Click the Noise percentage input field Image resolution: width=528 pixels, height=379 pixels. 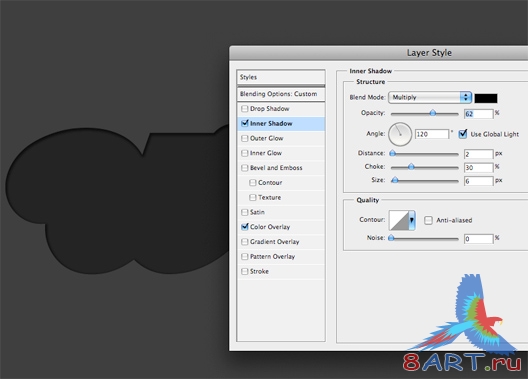point(478,239)
